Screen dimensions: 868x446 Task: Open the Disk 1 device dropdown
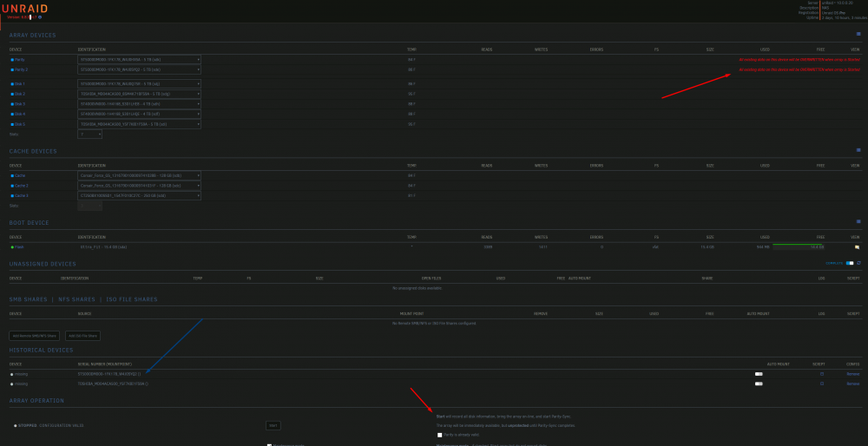(139, 83)
